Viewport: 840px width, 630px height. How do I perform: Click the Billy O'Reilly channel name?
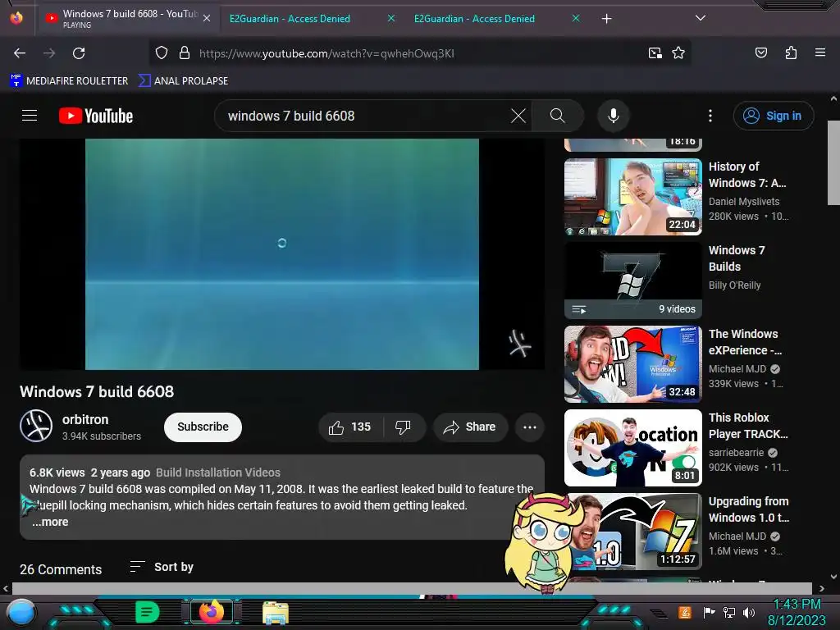click(x=734, y=285)
